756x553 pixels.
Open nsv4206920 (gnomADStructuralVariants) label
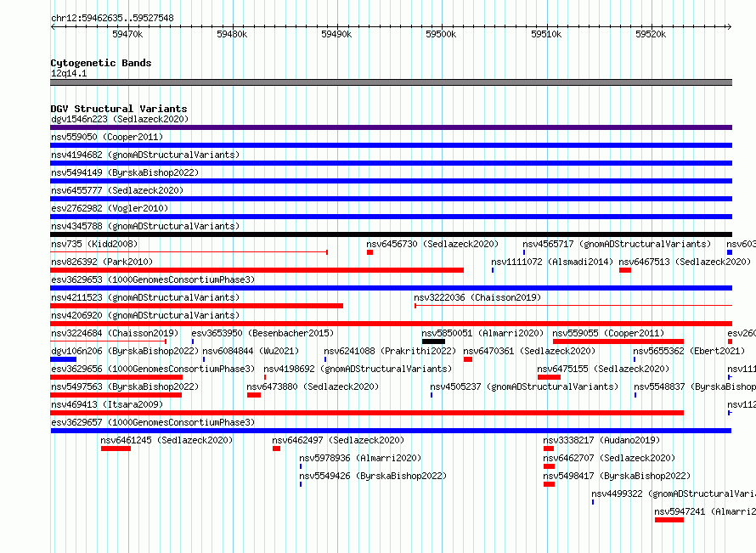[x=145, y=315]
